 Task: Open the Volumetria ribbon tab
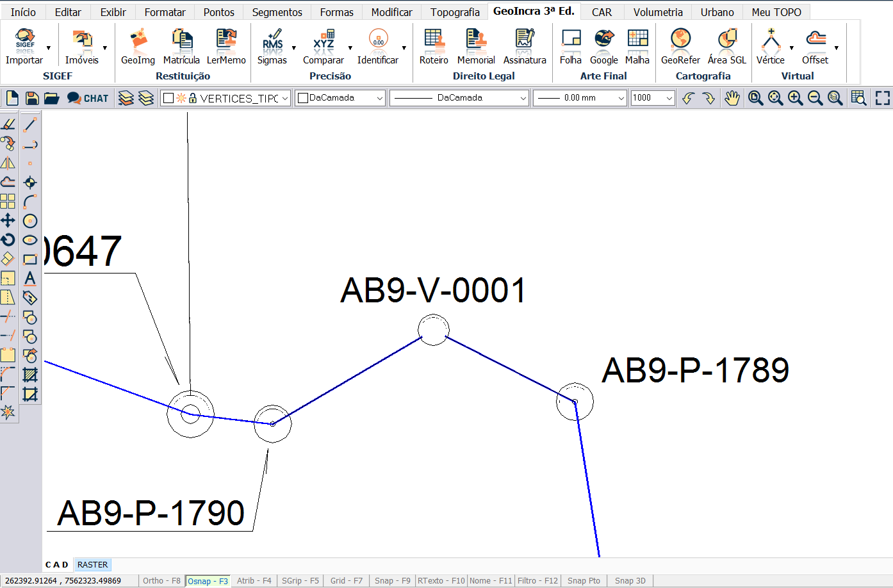pyautogui.click(x=658, y=12)
